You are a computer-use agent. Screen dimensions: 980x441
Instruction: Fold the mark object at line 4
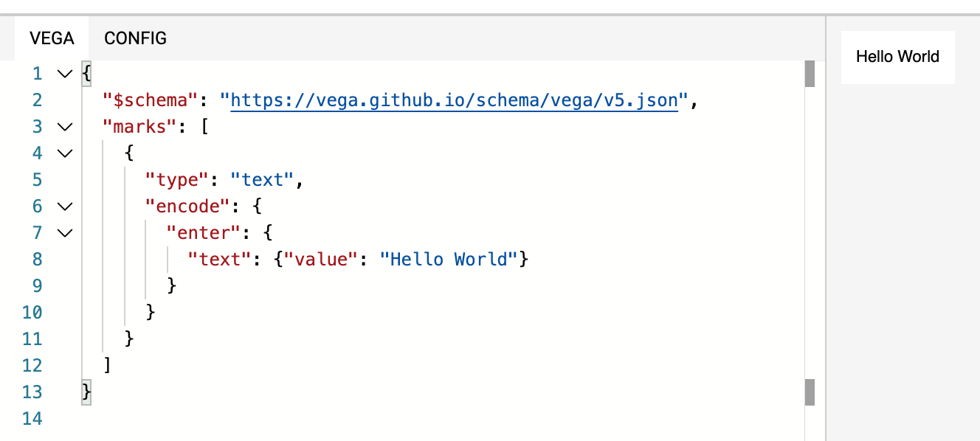(65, 153)
